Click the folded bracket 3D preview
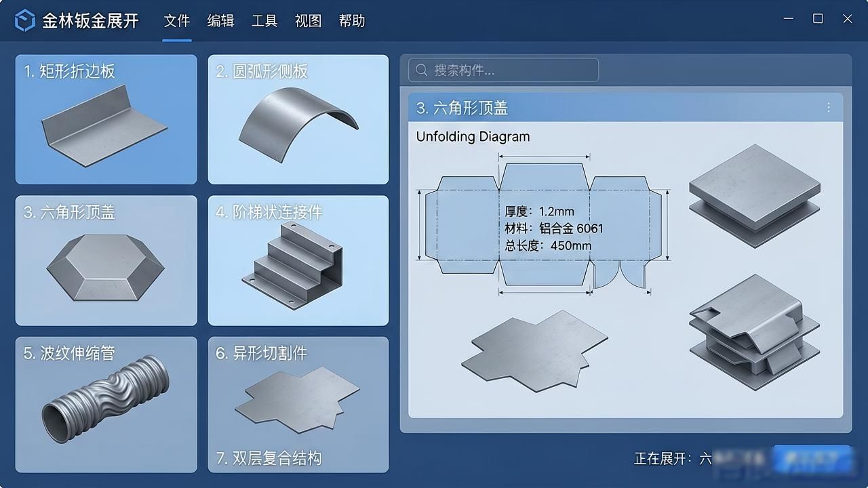Viewport: 868px width, 488px height. click(x=755, y=332)
